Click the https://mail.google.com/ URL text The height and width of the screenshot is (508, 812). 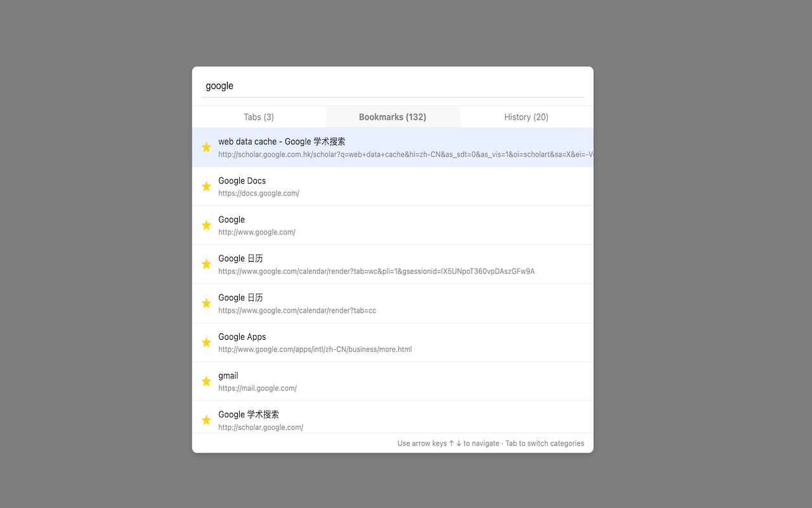point(258,388)
